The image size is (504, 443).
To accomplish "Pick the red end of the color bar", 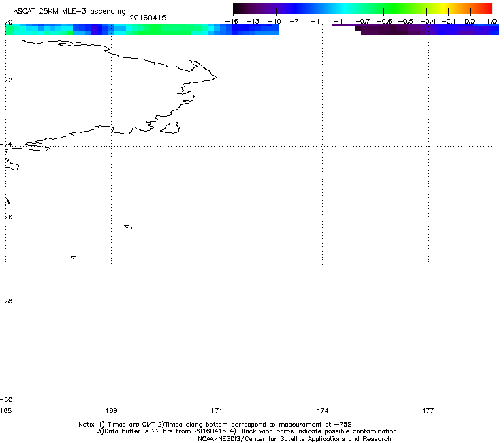I will (x=487, y=9).
